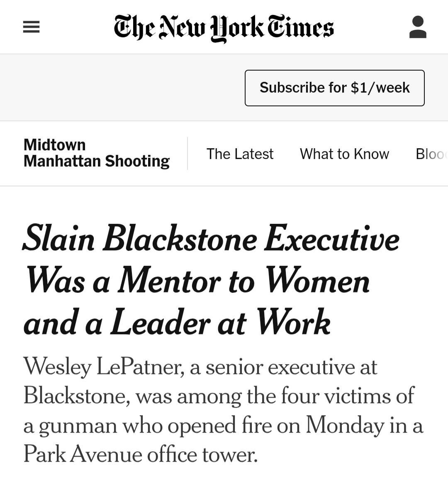The height and width of the screenshot is (487, 448).
Task: Click the gray subscription banner background
Action: (x=121, y=88)
